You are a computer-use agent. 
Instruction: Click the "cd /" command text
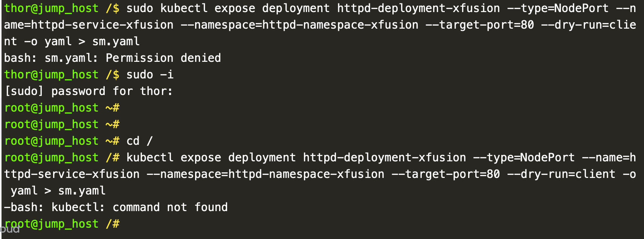click(139, 141)
